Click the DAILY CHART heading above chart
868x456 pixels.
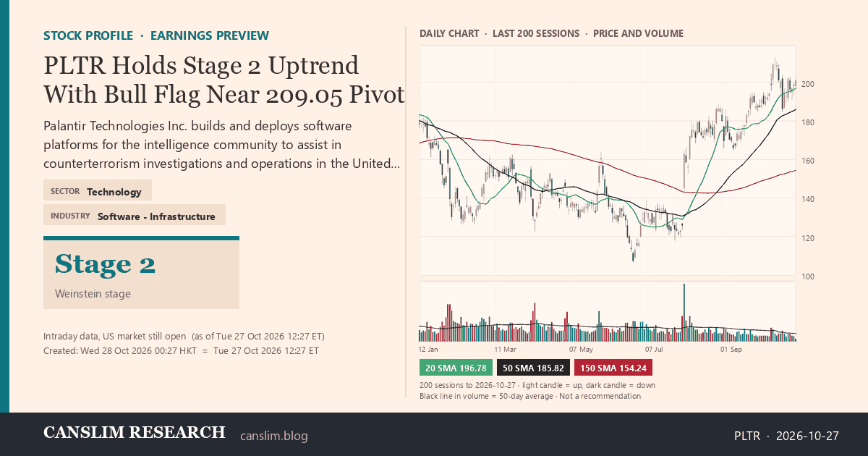tap(449, 33)
